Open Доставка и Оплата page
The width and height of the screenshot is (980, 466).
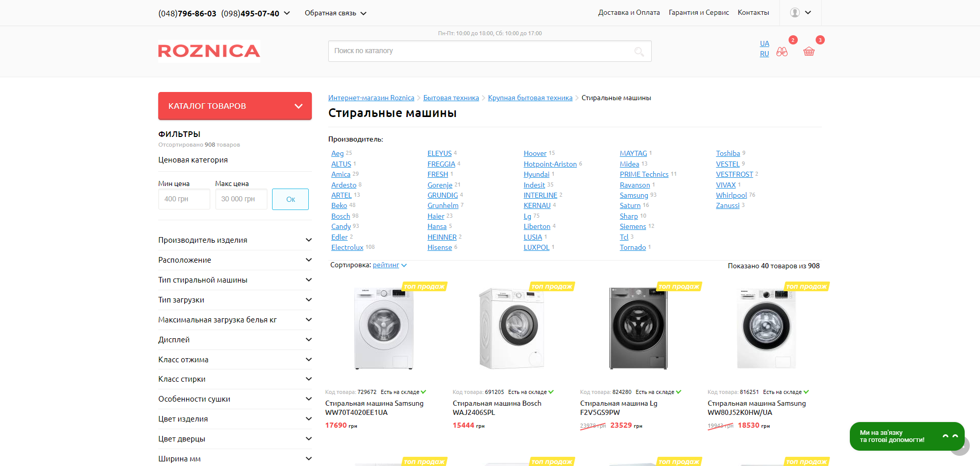pos(629,13)
